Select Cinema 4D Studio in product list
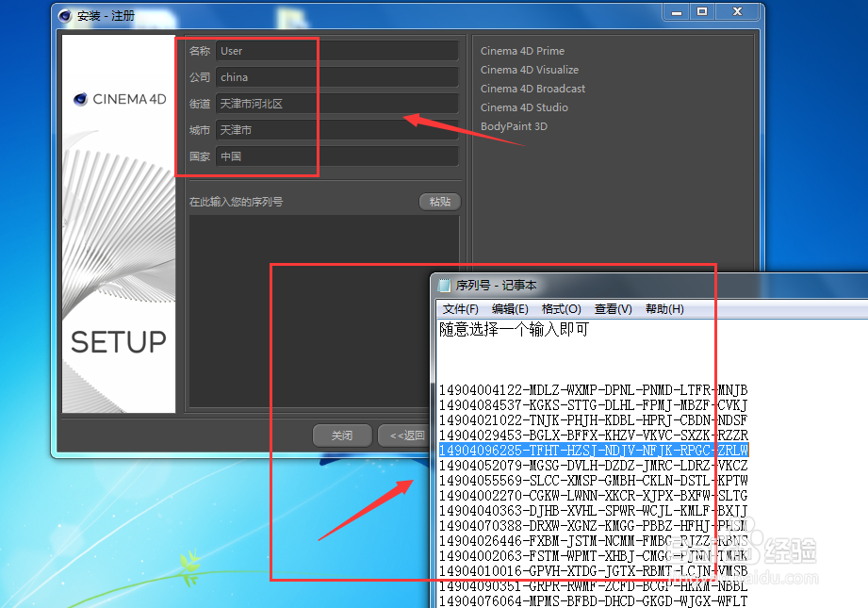This screenshot has height=608, width=868. coord(524,107)
